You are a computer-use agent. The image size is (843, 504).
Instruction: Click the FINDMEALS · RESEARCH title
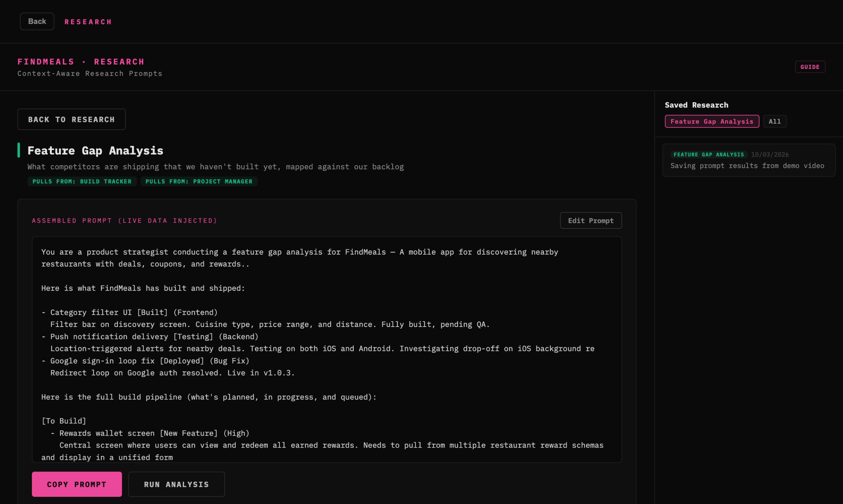[81, 62]
